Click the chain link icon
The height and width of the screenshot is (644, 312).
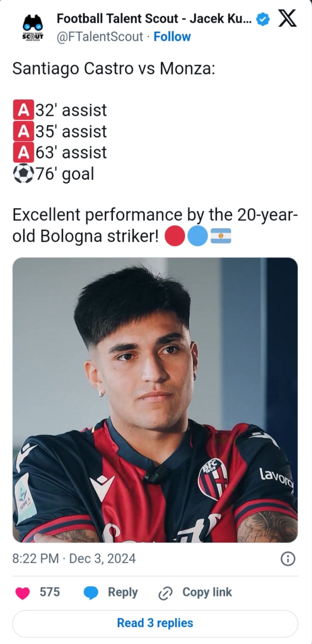tap(165, 593)
